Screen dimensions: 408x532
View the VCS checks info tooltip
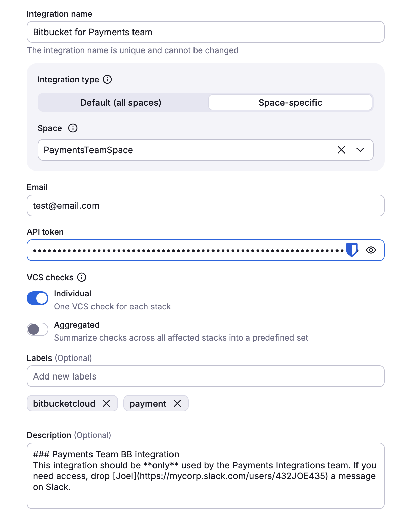point(81,277)
